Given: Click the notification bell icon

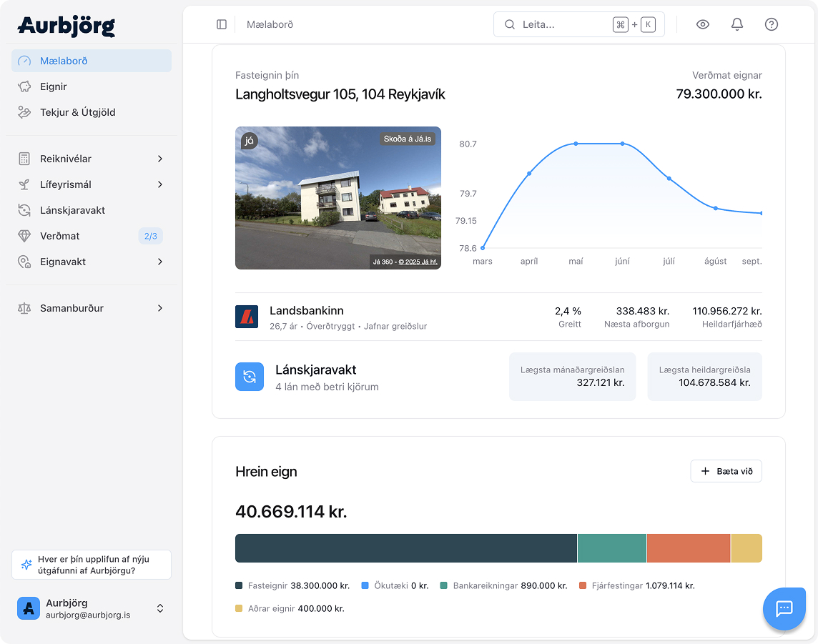Looking at the screenshot, I should click(737, 24).
